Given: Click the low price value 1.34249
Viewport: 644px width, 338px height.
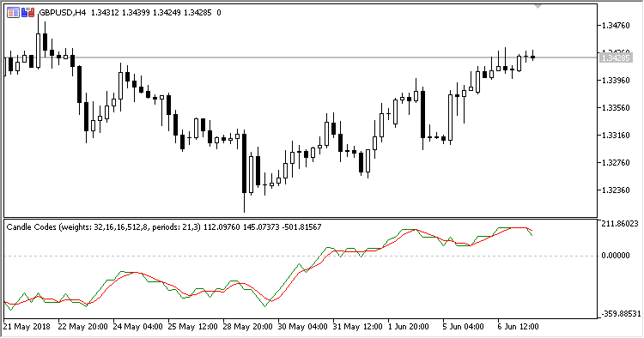Looking at the screenshot, I should pyautogui.click(x=167, y=13).
